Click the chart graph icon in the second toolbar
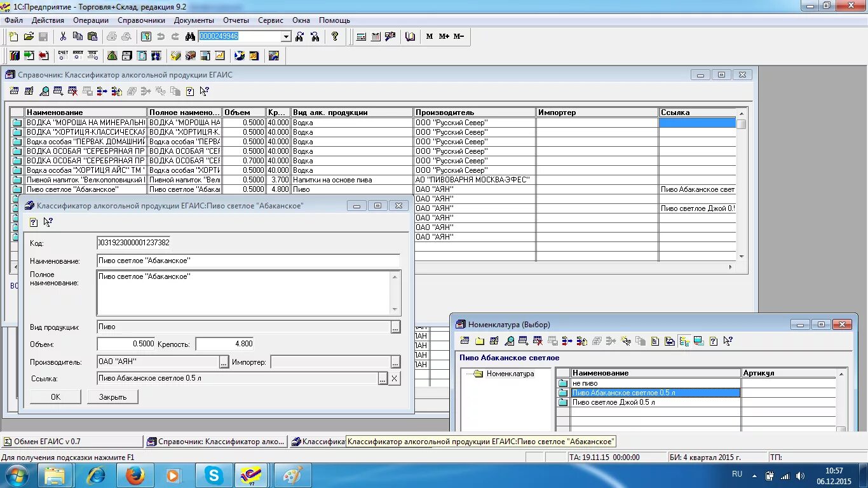This screenshot has height=488, width=868. pos(220,56)
